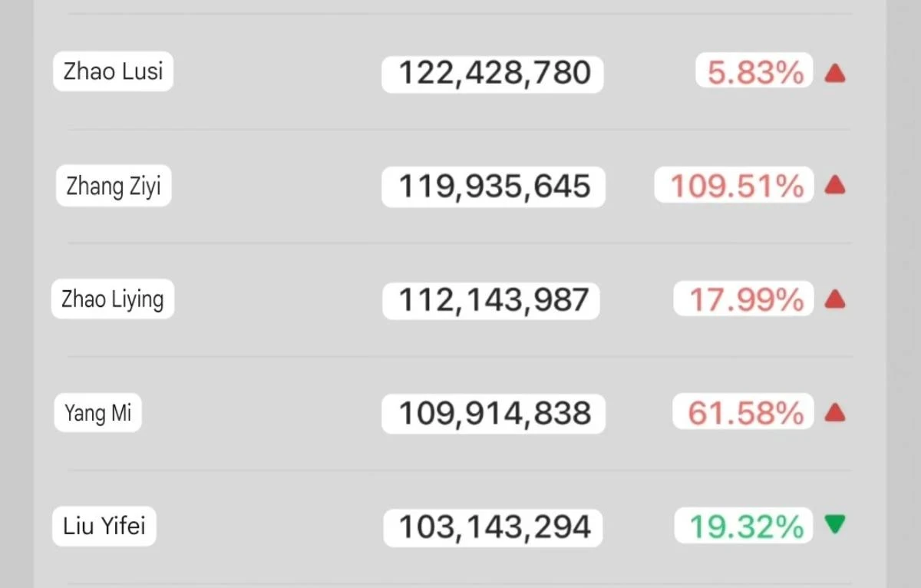Choose the Yang Mi name label

pos(98,413)
